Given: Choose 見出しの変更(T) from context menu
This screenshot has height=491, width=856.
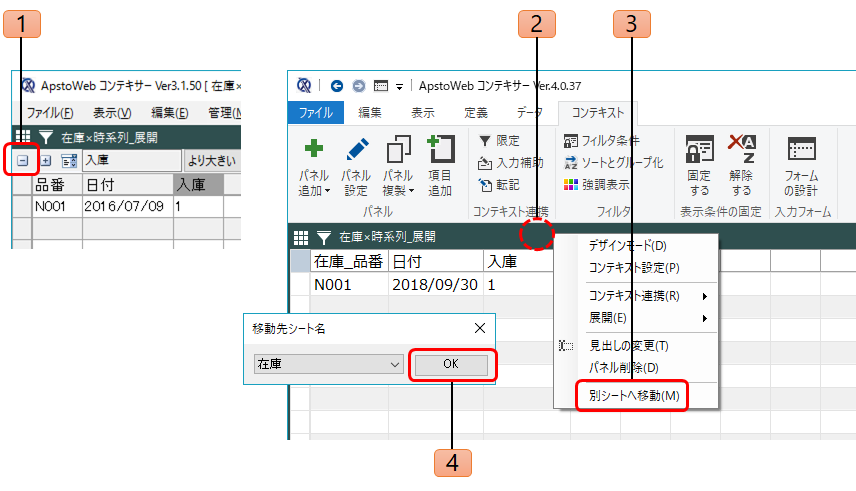Looking at the screenshot, I should (x=636, y=346).
